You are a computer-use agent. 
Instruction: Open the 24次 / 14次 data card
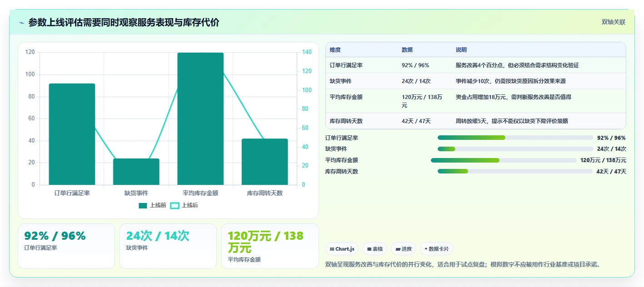(x=168, y=246)
